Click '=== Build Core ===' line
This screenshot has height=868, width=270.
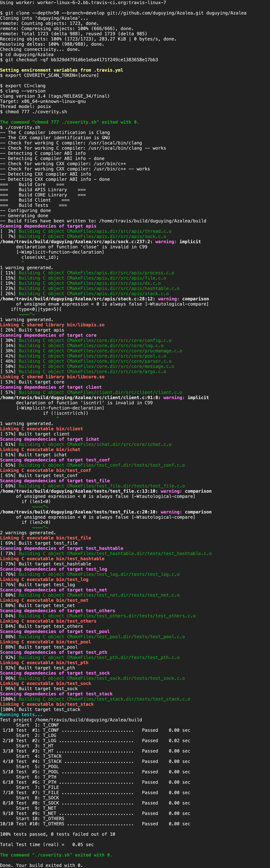point(32,185)
